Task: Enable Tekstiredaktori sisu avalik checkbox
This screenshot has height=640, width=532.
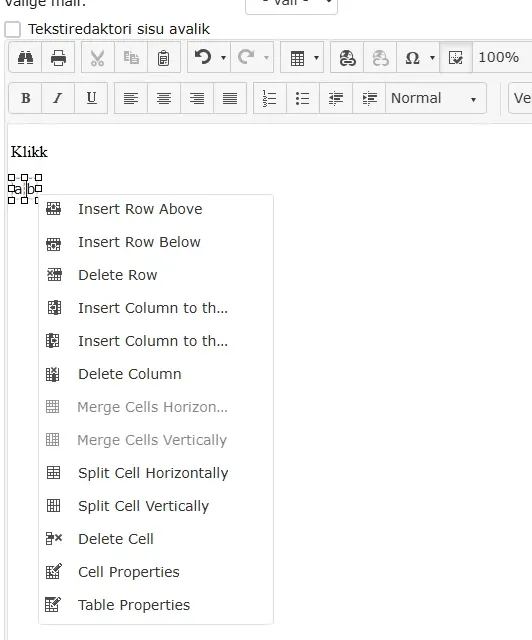Action: pyautogui.click(x=13, y=29)
